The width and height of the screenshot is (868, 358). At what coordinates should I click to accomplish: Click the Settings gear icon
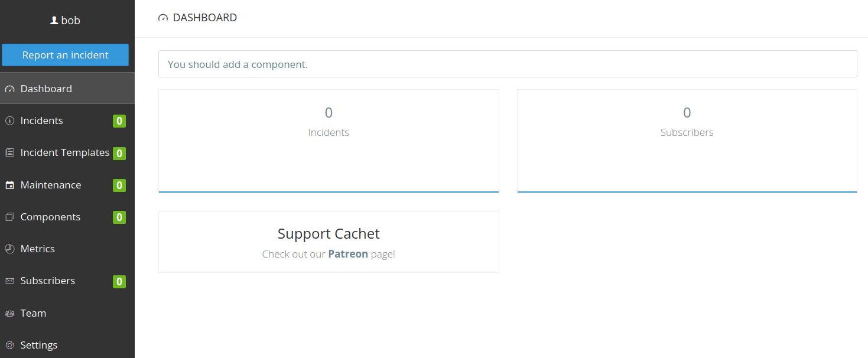point(9,346)
